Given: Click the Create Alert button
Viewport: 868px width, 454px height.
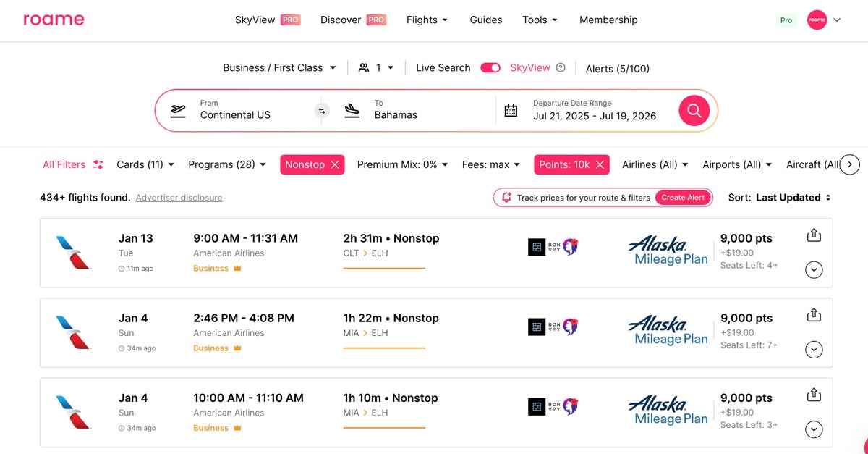Looking at the screenshot, I should 683,198.
